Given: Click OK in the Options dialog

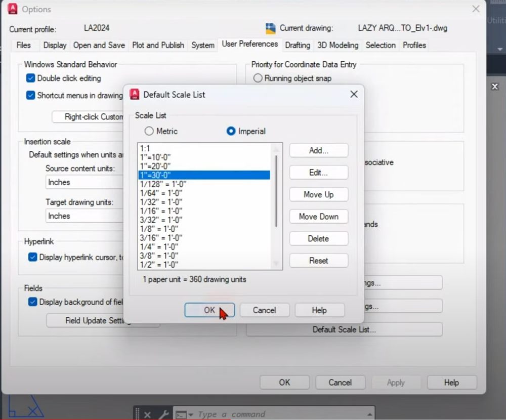Looking at the screenshot, I should click(284, 382).
